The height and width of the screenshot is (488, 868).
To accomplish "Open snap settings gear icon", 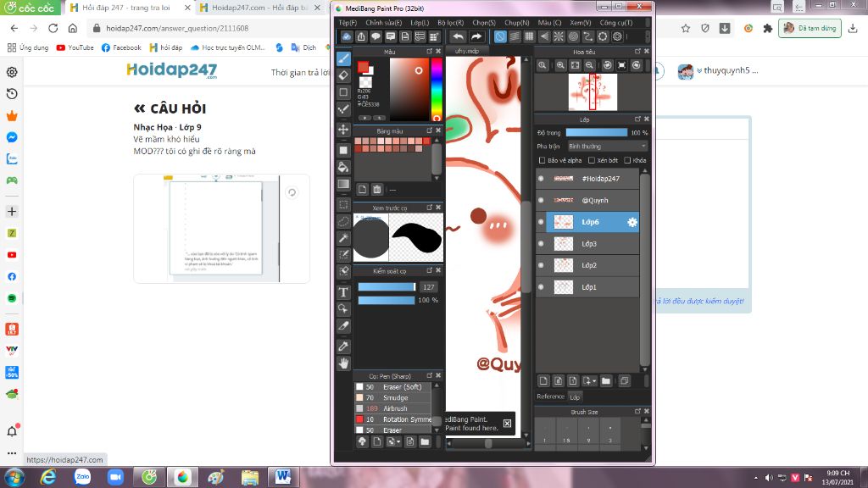I will [617, 36].
